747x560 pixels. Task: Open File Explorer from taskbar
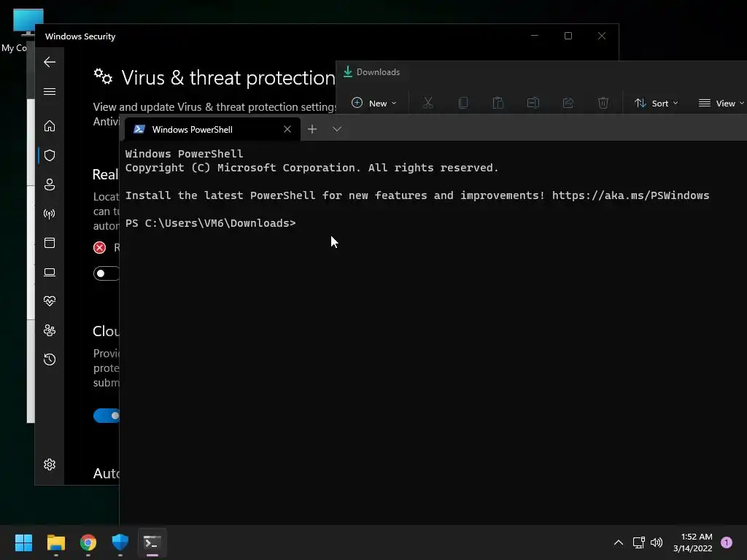pyautogui.click(x=55, y=542)
